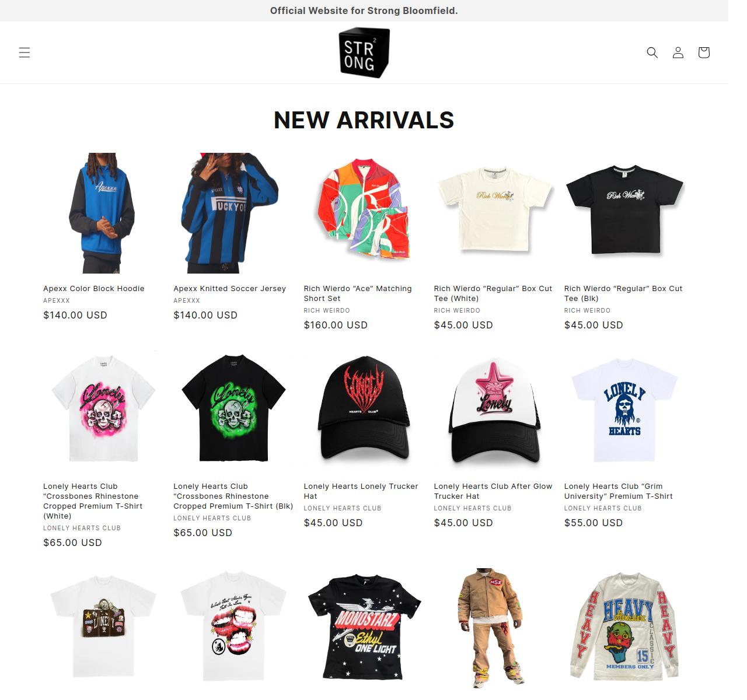The width and height of the screenshot is (747, 700).
Task: Open Grim University Premium T-Shirt link
Action: [x=619, y=491]
